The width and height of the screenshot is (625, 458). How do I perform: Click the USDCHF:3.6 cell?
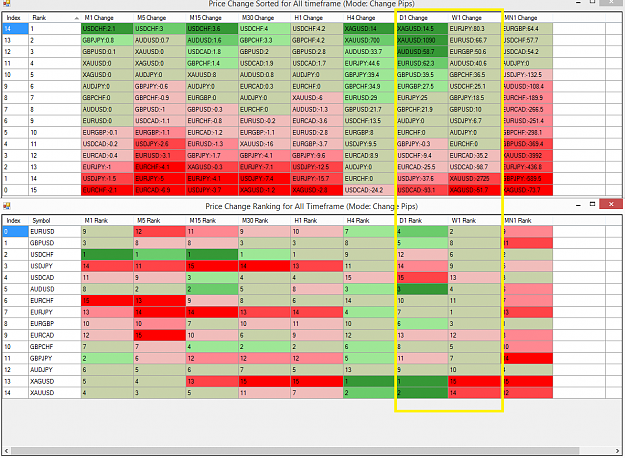click(212, 29)
